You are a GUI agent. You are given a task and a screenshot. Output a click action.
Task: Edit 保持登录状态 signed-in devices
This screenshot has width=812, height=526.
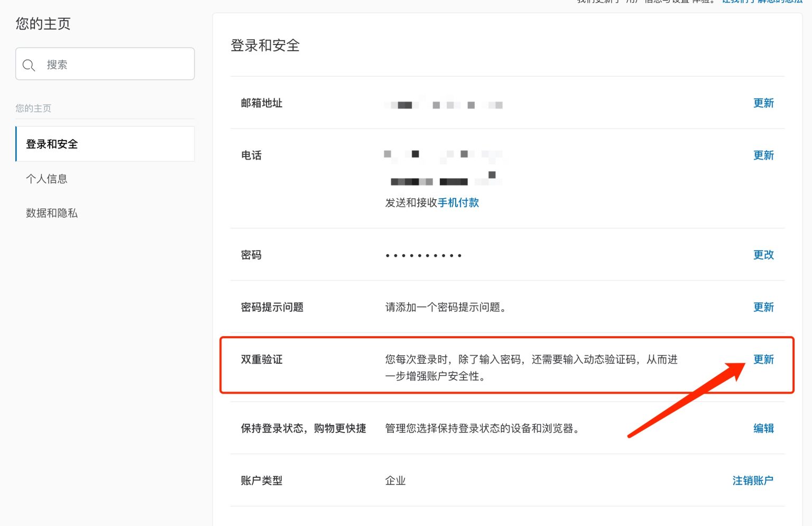pyautogui.click(x=763, y=428)
